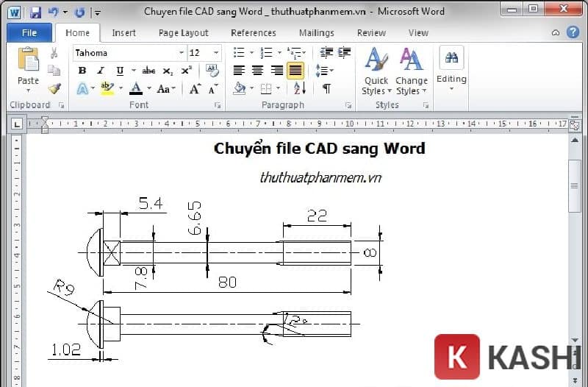This screenshot has width=588, height=387.
Task: Open the Editing binoculars group
Action: pyautogui.click(x=451, y=69)
